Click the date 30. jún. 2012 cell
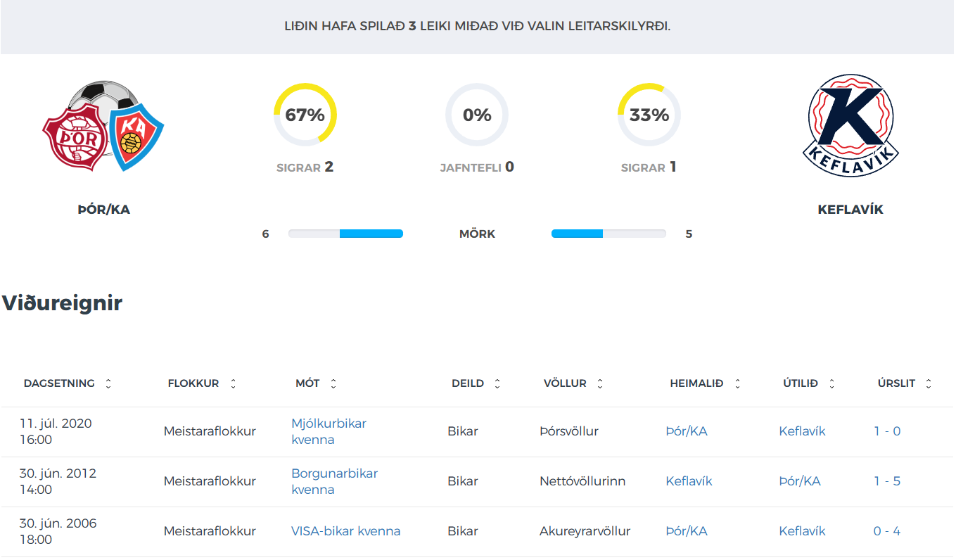The height and width of the screenshot is (560, 956). [58, 481]
